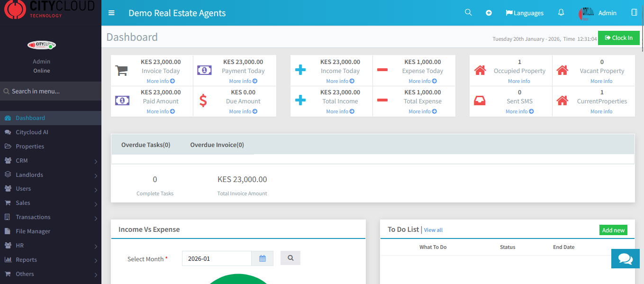
Task: Click the Add new to-do button
Action: tap(613, 230)
